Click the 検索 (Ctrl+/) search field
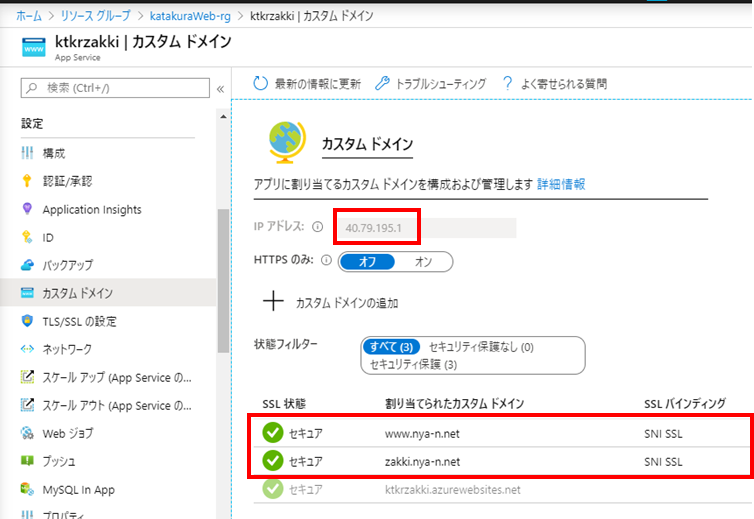The image size is (754, 519). 115,88
